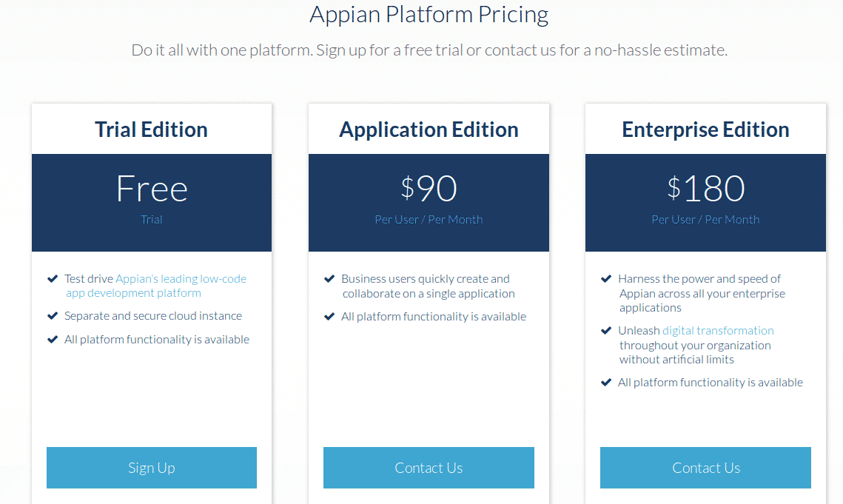The height and width of the screenshot is (504, 843).
Task: Click checkmark beside Enterprise 'All platform functionality'
Action: pos(606,383)
